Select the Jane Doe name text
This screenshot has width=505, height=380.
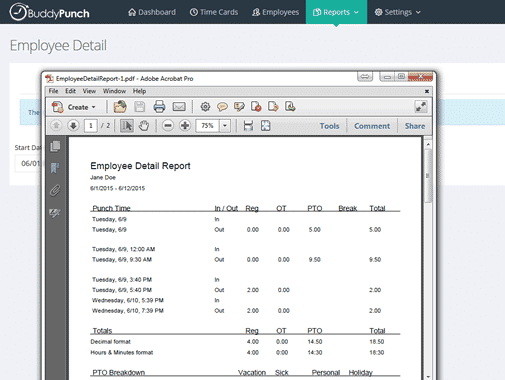103,177
